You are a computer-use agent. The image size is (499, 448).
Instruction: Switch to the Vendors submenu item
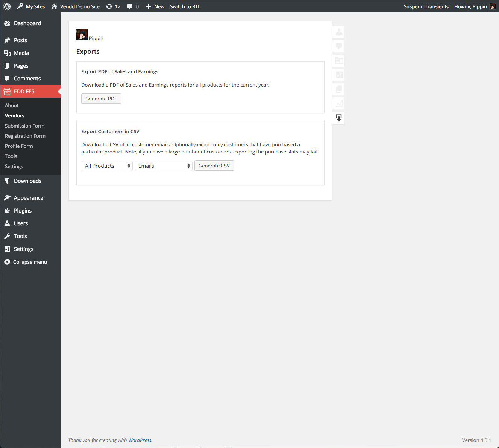pos(14,115)
